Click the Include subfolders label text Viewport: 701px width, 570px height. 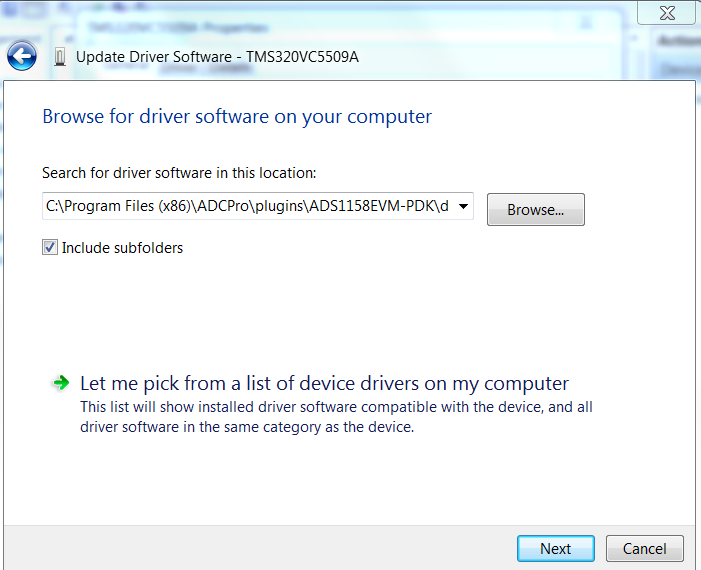[122, 247]
